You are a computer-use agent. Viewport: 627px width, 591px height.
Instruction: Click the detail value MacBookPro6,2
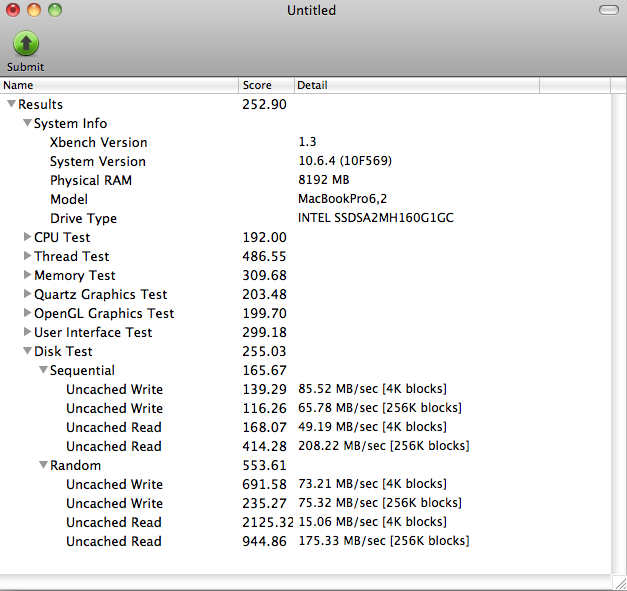342,198
